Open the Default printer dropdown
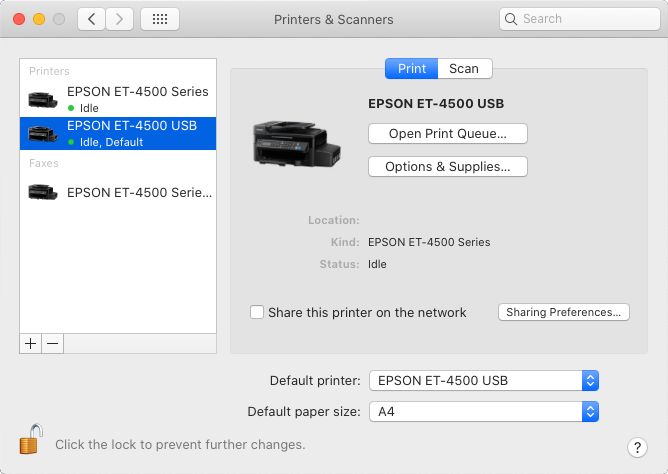The image size is (668, 474). [x=484, y=380]
